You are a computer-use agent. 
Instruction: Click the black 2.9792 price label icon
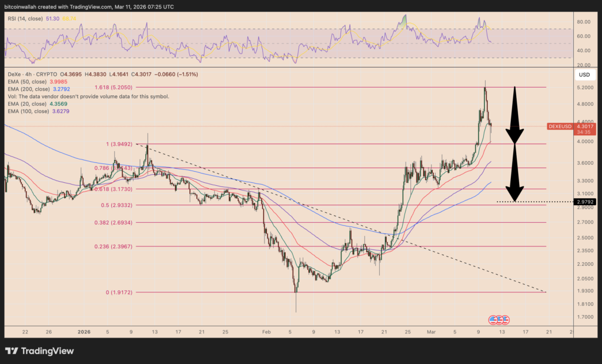tap(586, 202)
